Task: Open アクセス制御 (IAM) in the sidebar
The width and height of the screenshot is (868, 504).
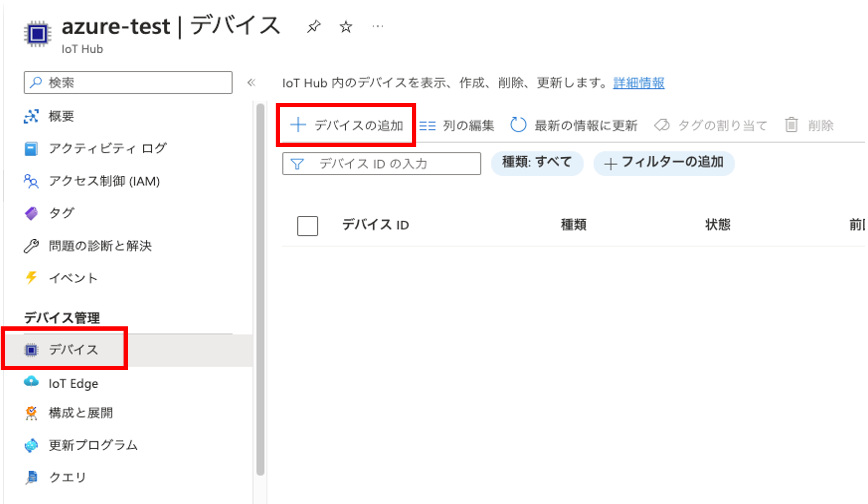Action: (x=104, y=181)
